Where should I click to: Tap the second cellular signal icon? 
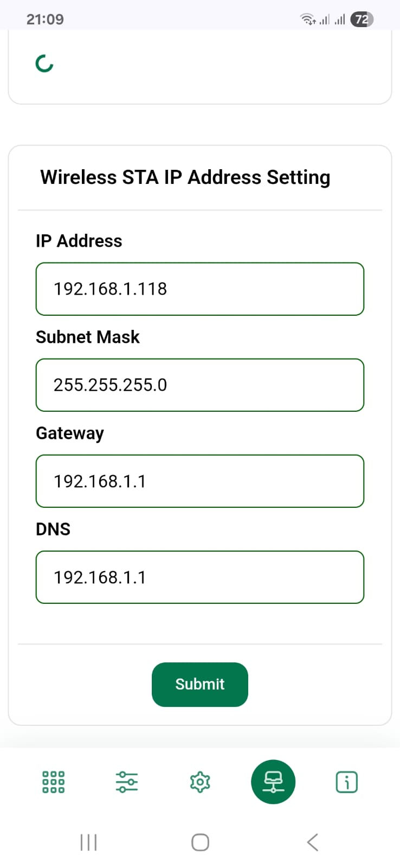point(340,20)
